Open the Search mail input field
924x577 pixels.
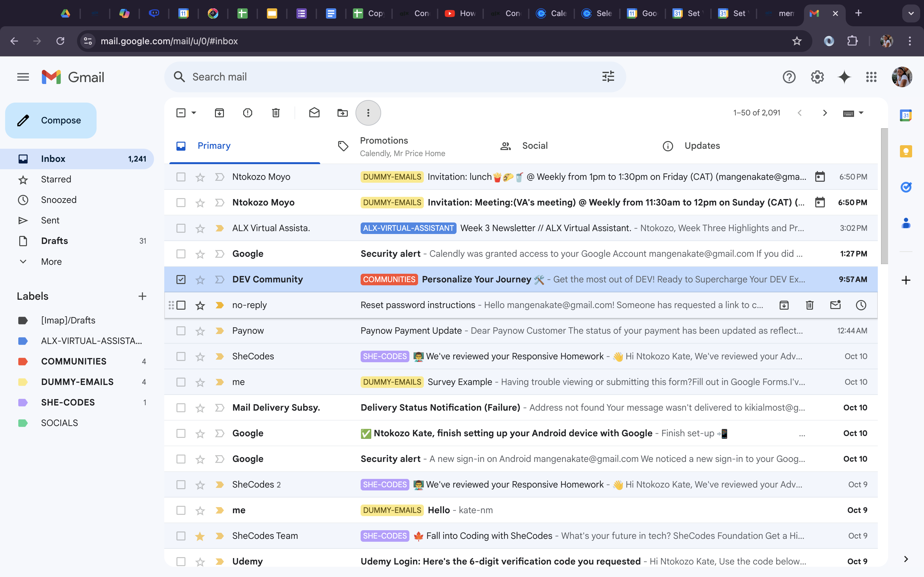pos(386,76)
